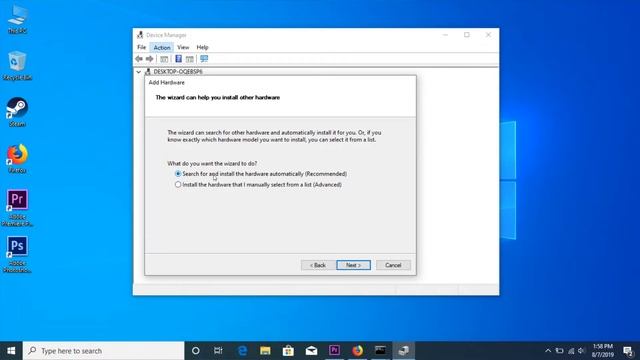
Task: Select Search for and install hardware automatically option
Action: pyautogui.click(x=261, y=174)
